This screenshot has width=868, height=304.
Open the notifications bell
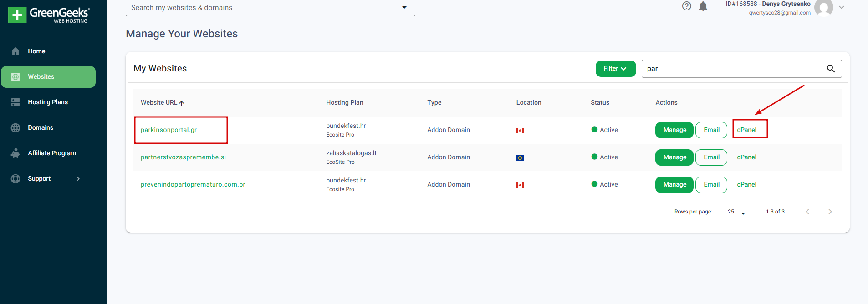pyautogui.click(x=703, y=6)
